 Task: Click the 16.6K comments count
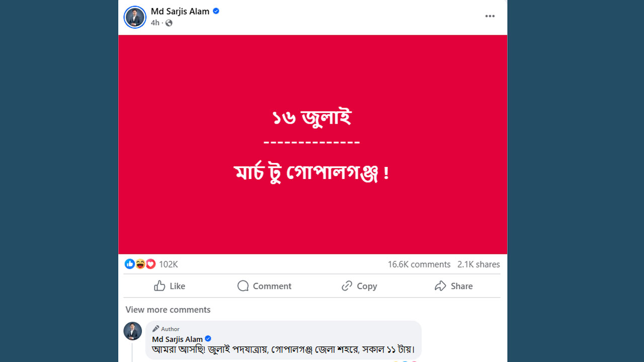coord(419,264)
